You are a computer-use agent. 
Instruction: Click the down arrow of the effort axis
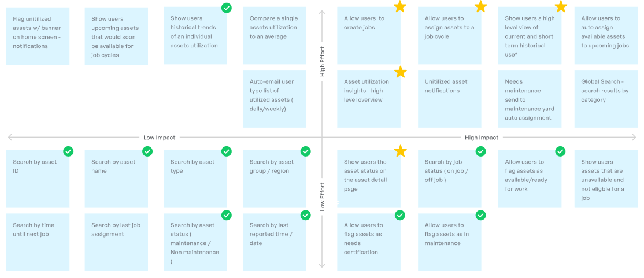click(323, 266)
